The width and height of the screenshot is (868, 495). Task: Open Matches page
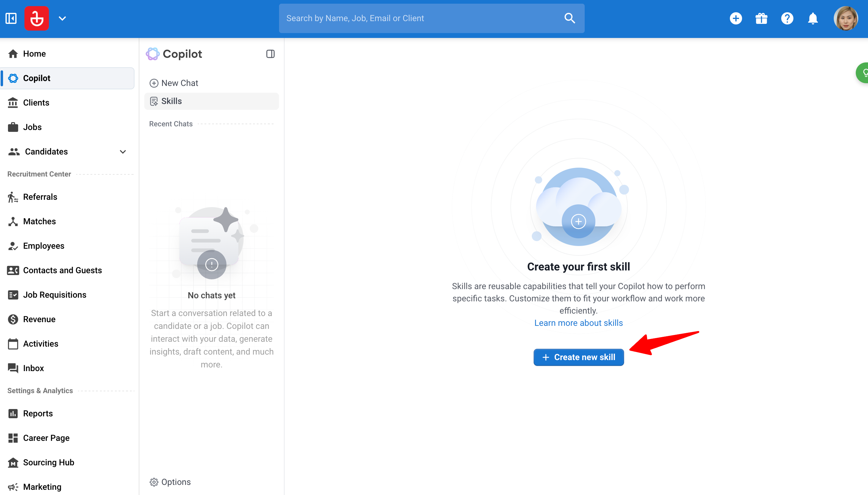pos(68,221)
